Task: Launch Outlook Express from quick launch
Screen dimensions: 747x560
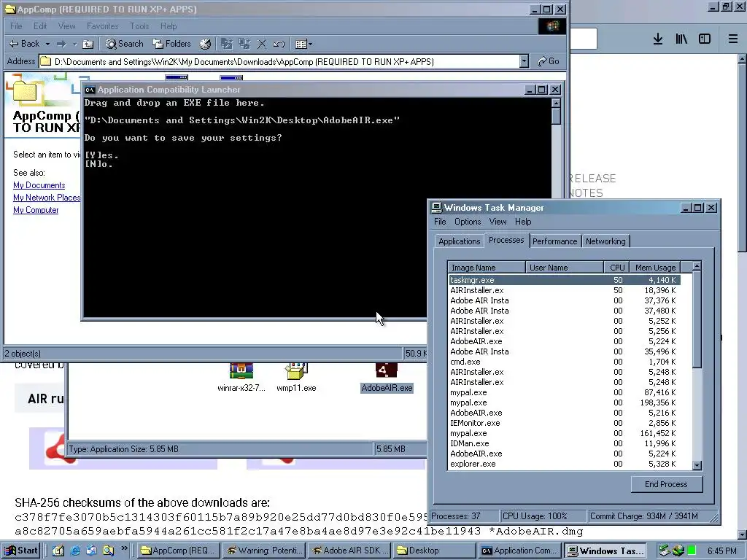Action: coord(91,551)
